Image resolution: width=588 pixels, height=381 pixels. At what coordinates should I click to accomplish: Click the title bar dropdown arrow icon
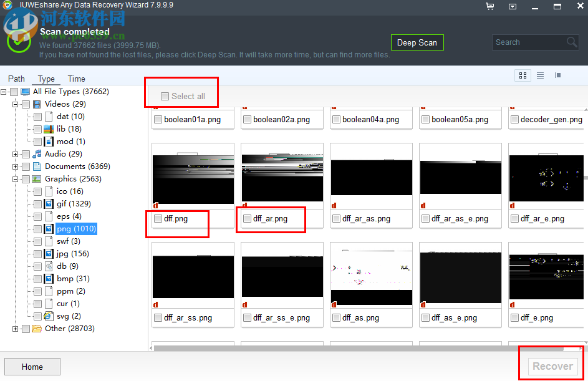513,6
